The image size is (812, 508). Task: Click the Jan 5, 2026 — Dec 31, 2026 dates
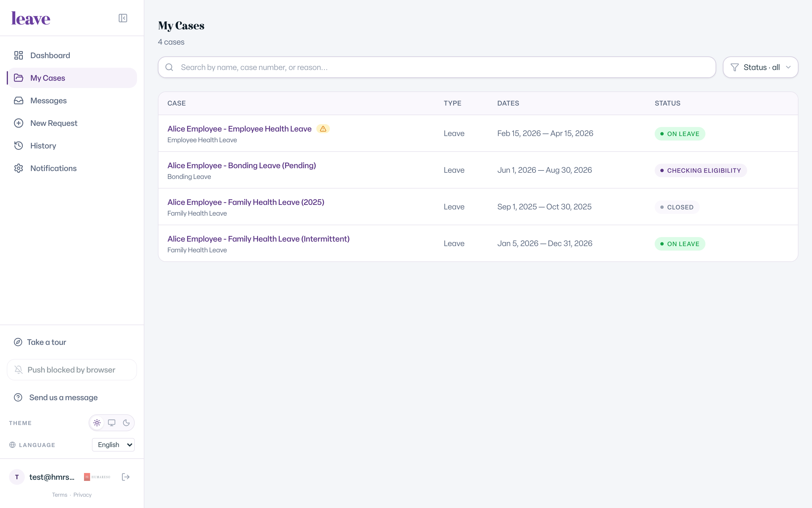point(545,243)
